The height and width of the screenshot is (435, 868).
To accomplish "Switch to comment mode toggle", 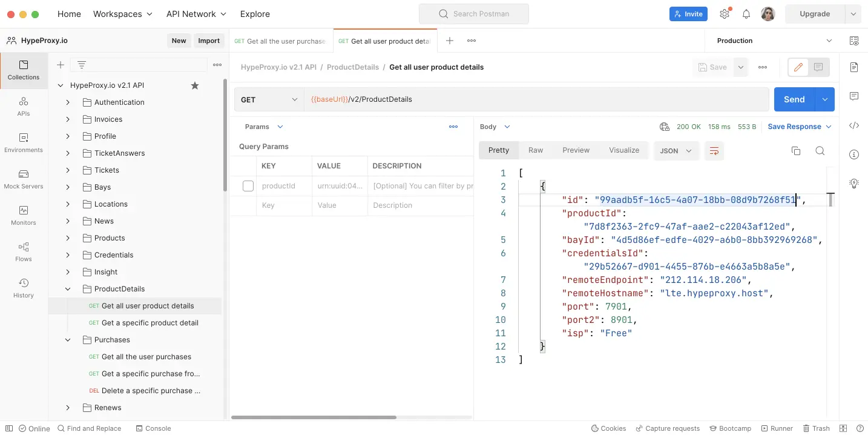I will (818, 67).
